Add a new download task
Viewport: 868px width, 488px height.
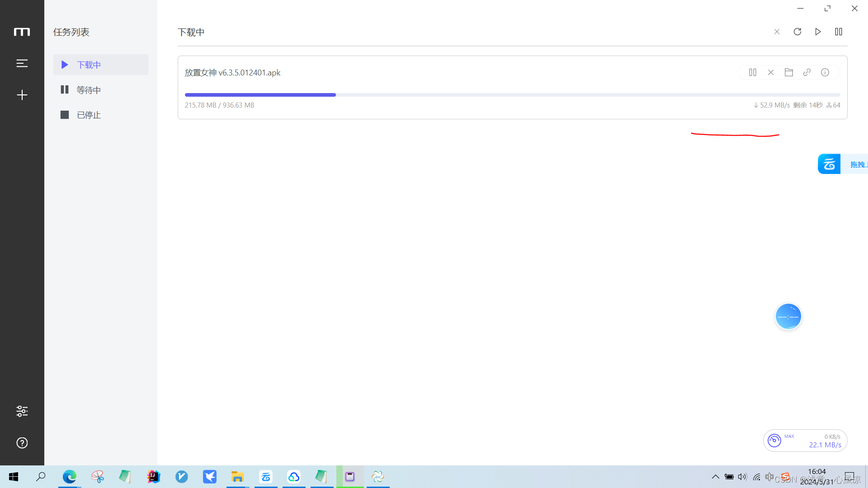tap(22, 95)
